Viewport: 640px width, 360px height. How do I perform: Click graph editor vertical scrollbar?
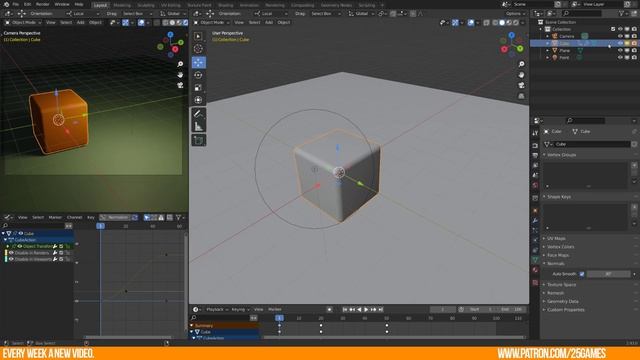coord(186,282)
